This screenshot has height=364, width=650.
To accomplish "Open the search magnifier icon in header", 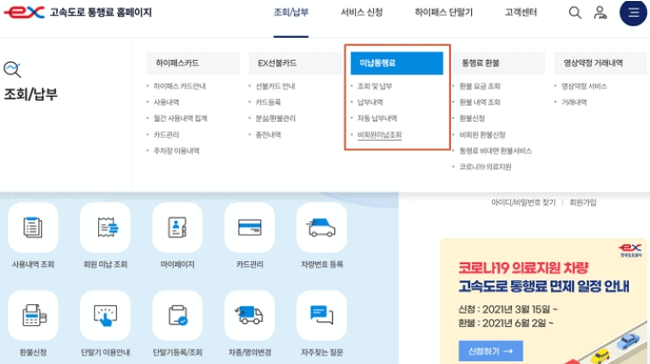I will click(575, 12).
